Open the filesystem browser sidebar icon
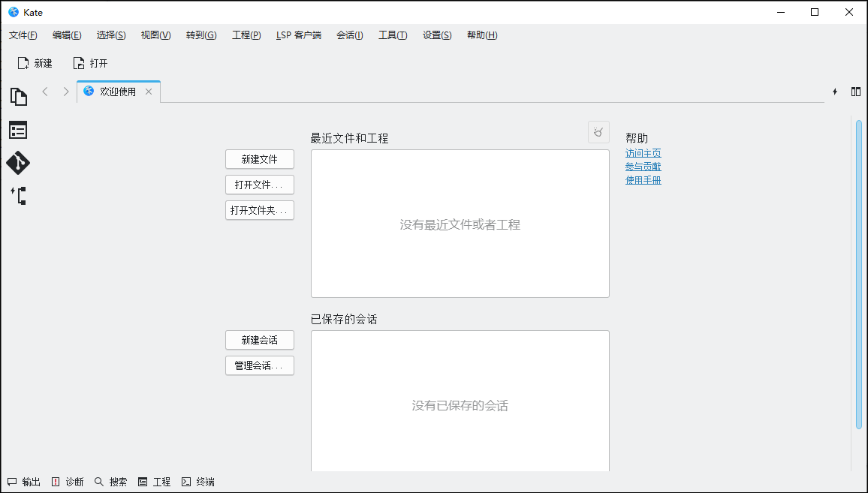 [x=18, y=129]
